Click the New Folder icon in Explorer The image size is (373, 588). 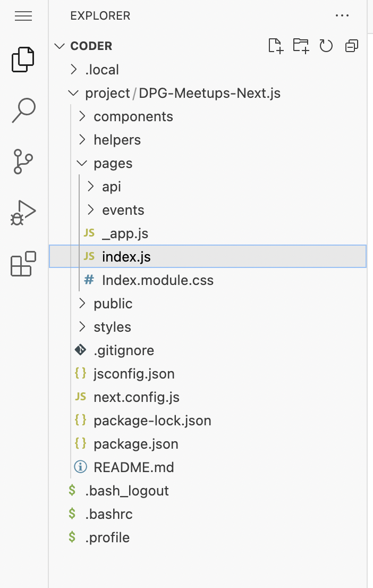pos(301,46)
